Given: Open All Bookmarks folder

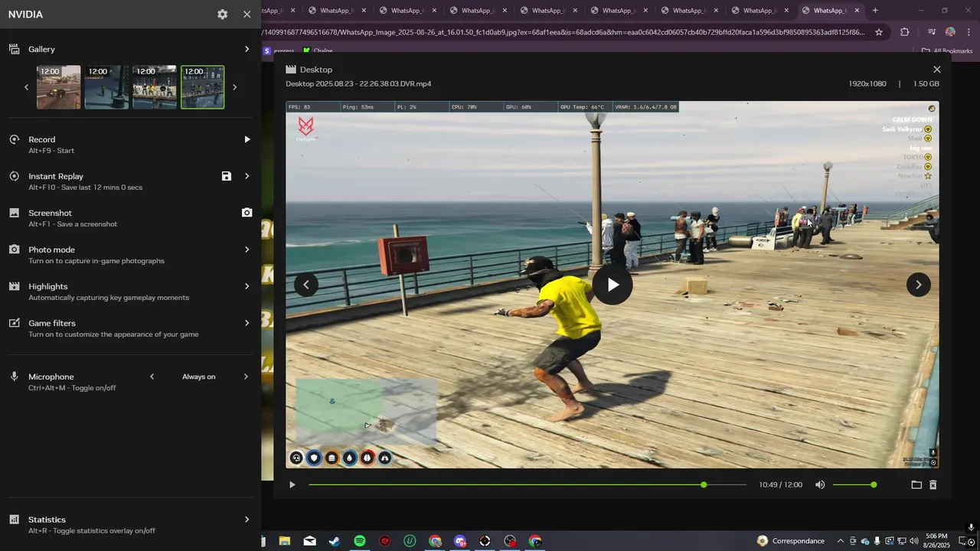Looking at the screenshot, I should coord(947,51).
